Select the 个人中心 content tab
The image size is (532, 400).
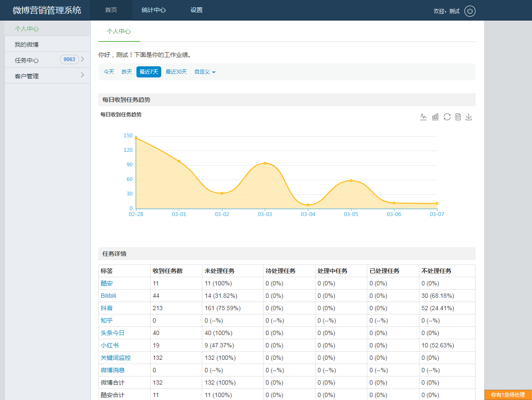point(119,32)
